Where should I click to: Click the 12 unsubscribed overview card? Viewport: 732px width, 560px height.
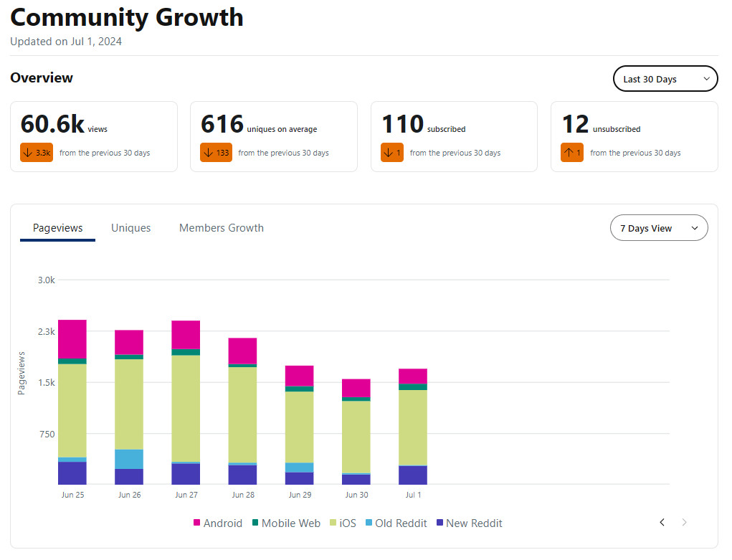[x=634, y=136]
